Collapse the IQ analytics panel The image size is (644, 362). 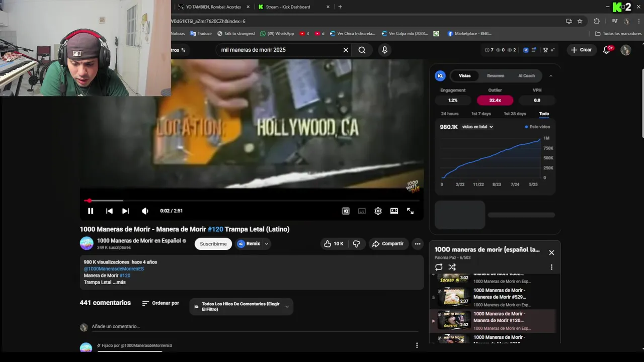551,76
